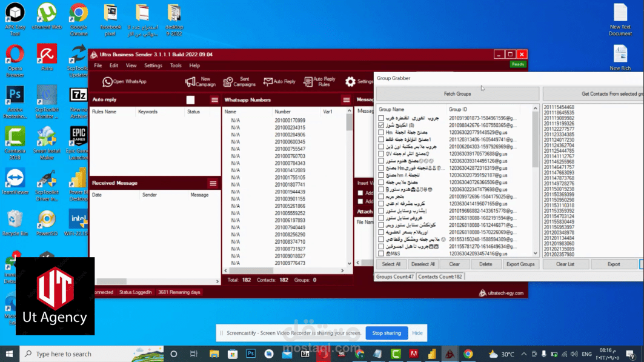Check the M&S group checkbox
Image resolution: width=644 pixels, height=362 pixels.
[381, 253]
